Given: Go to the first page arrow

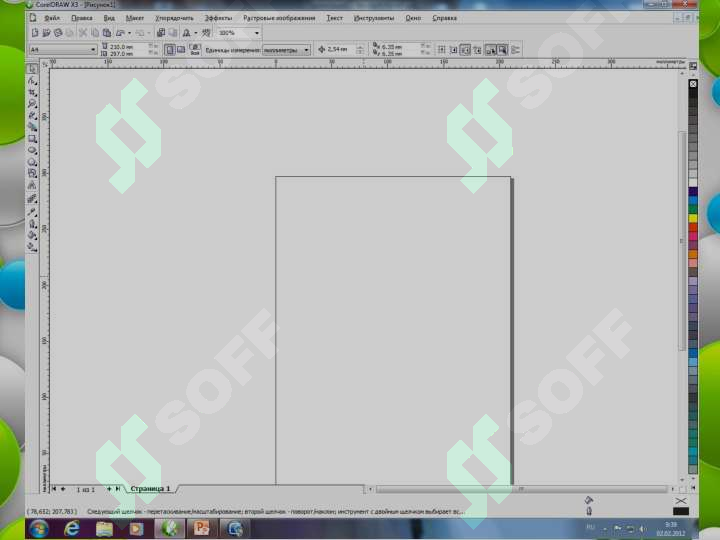Looking at the screenshot, I should (54, 489).
